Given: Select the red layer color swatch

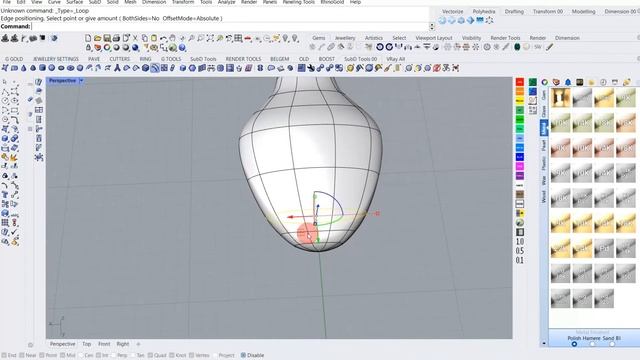Looking at the screenshot, I should click(x=520, y=82).
